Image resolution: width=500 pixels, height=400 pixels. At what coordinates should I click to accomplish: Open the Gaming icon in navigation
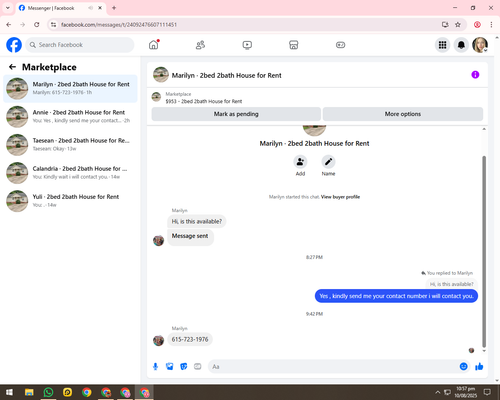pyautogui.click(x=340, y=45)
